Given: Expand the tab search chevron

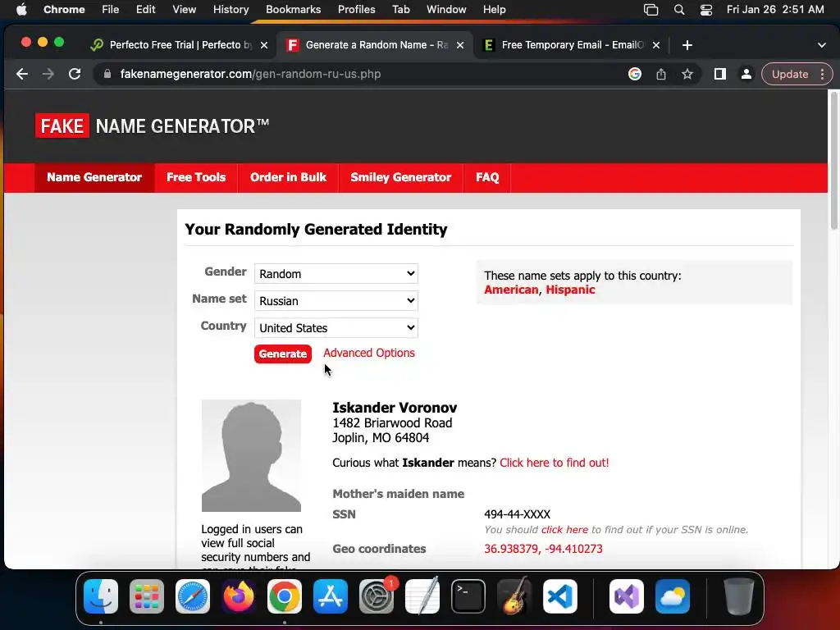Looking at the screenshot, I should coord(822,45).
